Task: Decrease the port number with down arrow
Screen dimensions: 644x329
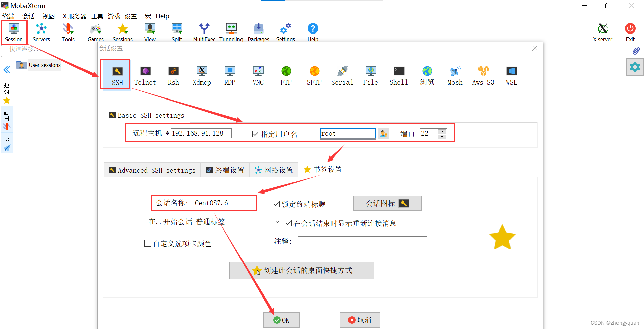Action: (x=442, y=137)
